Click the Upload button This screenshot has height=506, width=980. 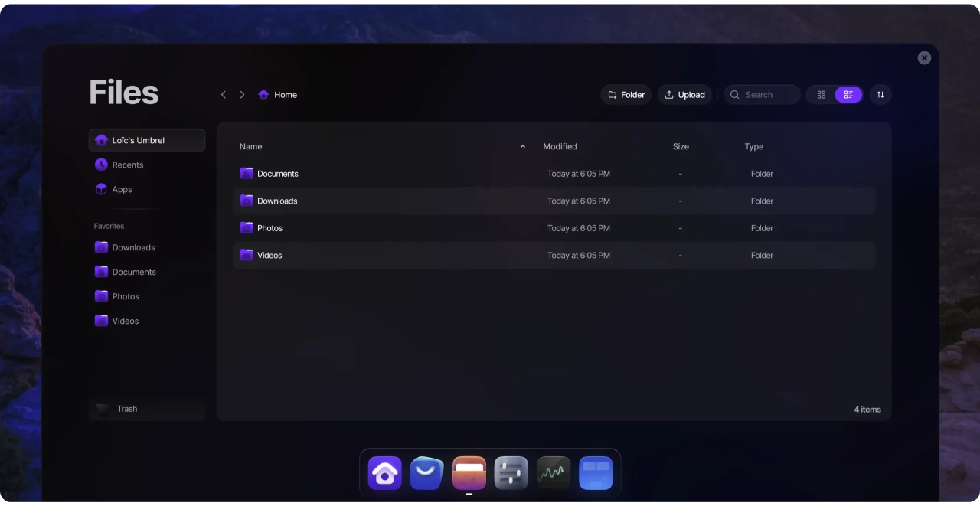tap(684, 95)
